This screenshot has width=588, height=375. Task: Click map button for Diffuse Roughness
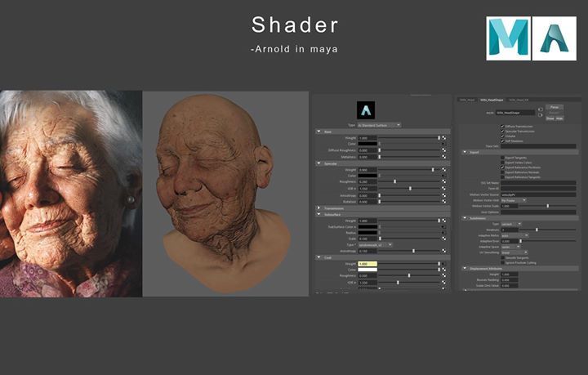click(444, 150)
